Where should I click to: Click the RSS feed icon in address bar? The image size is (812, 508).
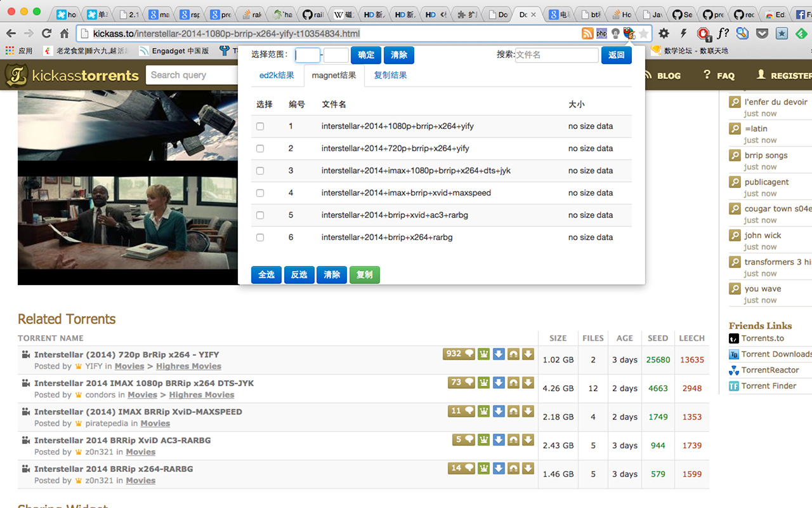coord(587,34)
